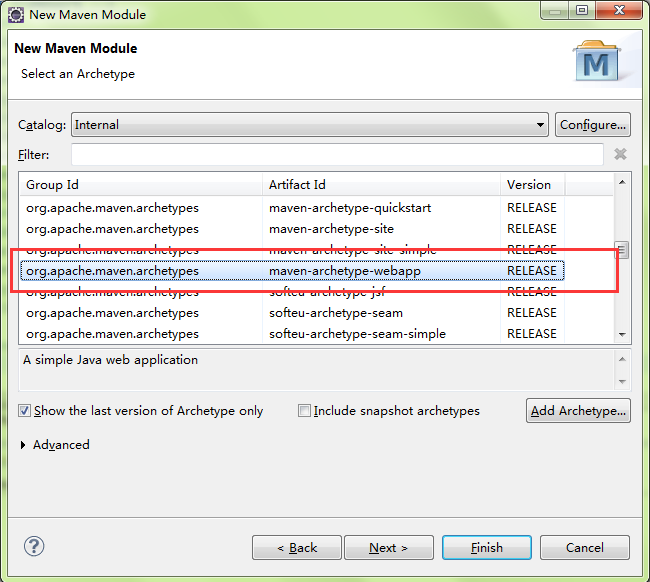650x582 pixels.
Task: Go to previous page with Back button
Action: pyautogui.click(x=297, y=548)
